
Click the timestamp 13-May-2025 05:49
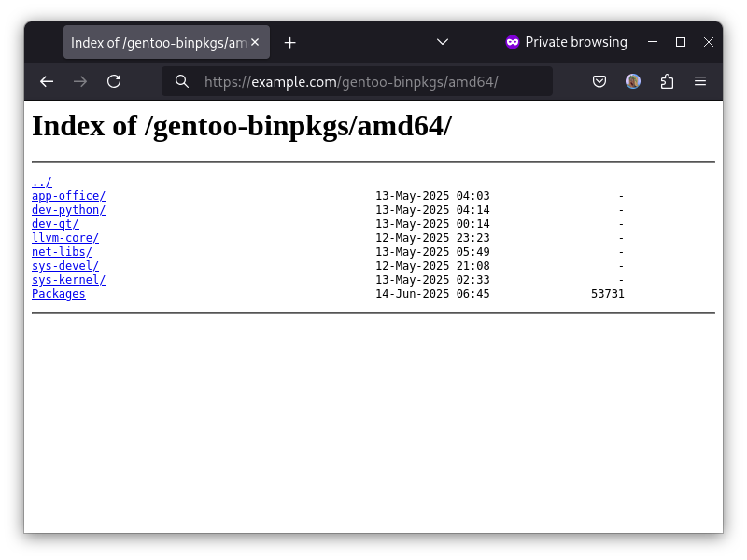point(432,251)
